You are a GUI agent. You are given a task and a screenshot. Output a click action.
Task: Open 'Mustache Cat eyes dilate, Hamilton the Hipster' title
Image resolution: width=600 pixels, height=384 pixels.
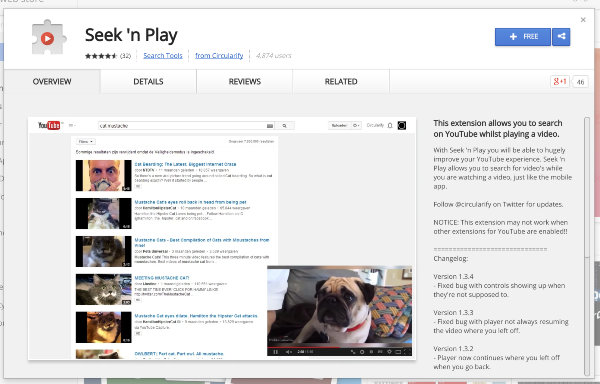coord(196,316)
